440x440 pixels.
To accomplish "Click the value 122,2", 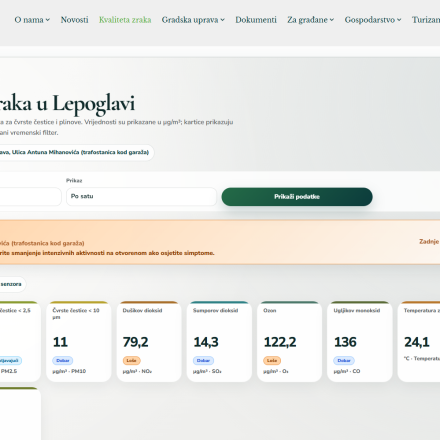I will pyautogui.click(x=280, y=342).
